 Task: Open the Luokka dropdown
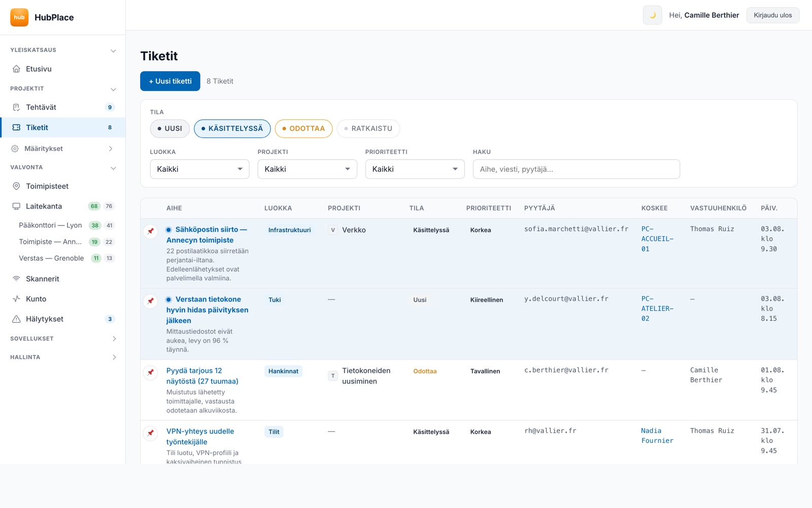(199, 169)
